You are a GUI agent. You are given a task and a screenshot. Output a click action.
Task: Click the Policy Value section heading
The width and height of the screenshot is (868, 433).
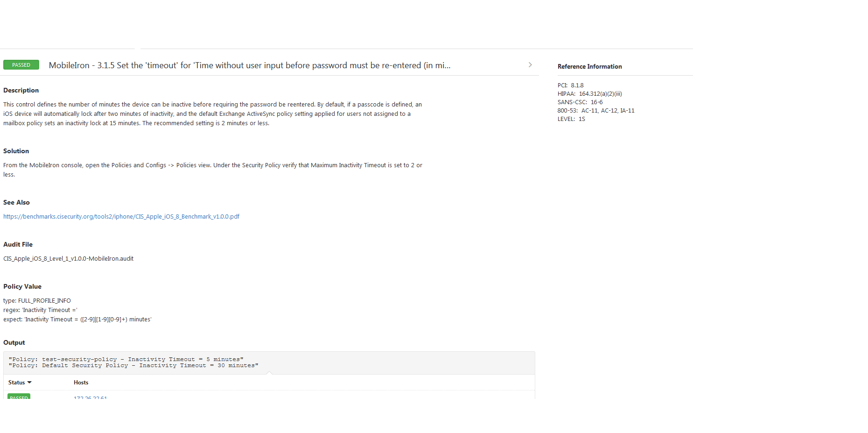22,287
